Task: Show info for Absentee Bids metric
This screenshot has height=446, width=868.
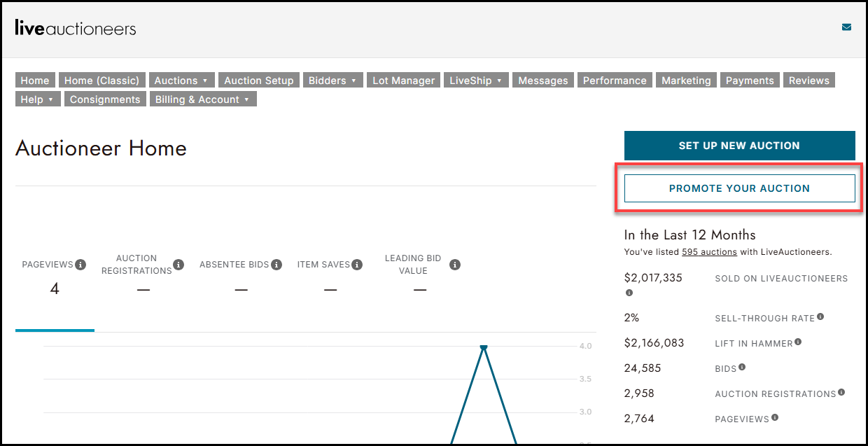Action: [276, 265]
